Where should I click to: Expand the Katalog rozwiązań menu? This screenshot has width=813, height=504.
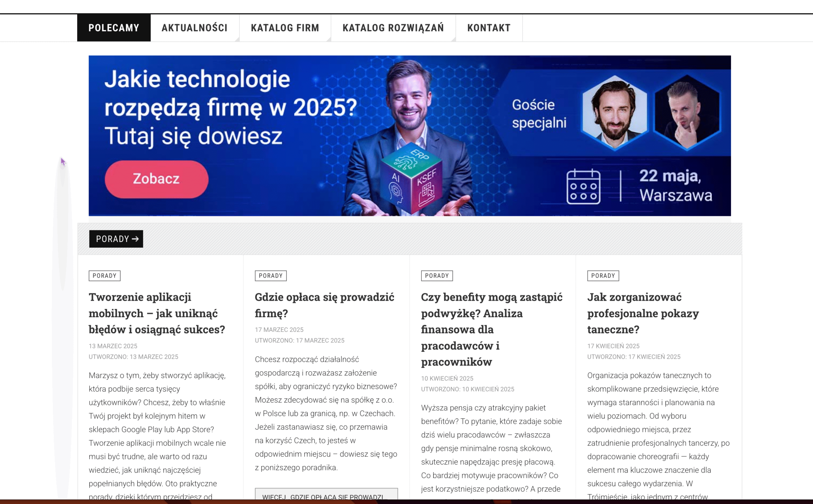(x=393, y=28)
